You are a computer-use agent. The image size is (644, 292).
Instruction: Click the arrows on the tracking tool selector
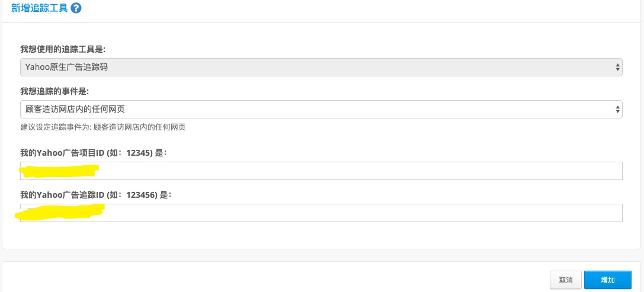[x=617, y=67]
